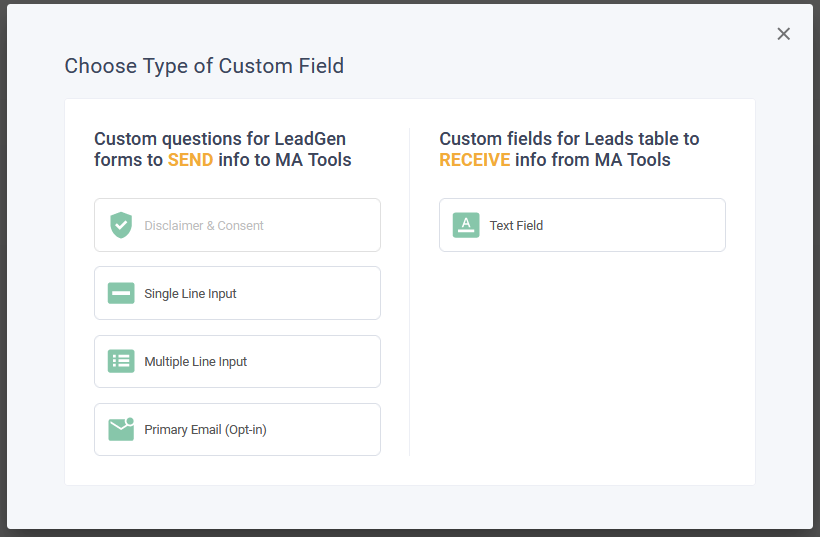Click the Multiple Line Input list icon
This screenshot has width=820, height=537.
tap(121, 361)
